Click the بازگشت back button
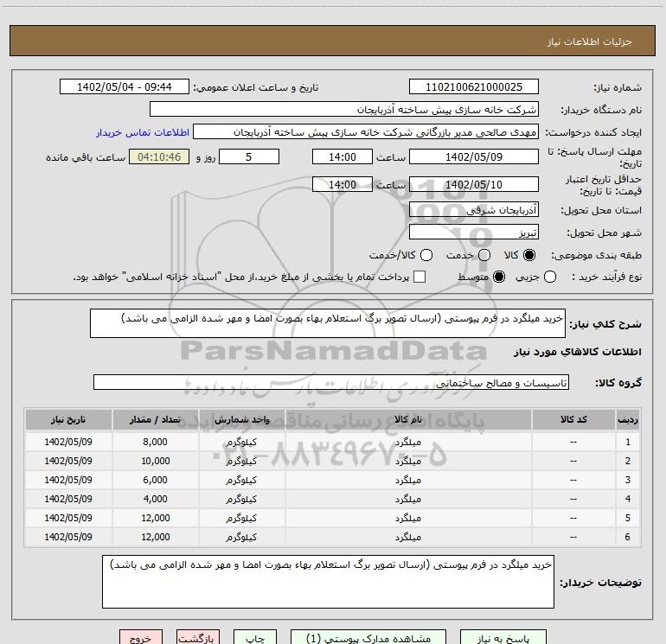Viewport: 666px width, 644px height. [x=198, y=638]
